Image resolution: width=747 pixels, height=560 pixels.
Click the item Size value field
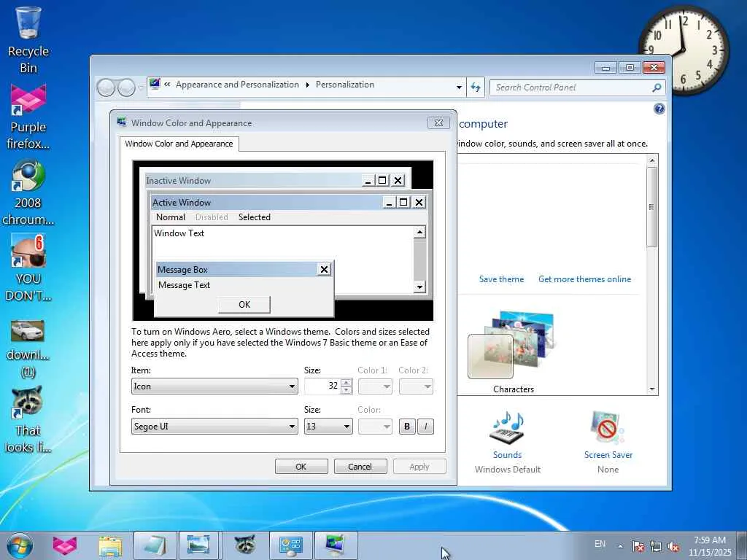pos(323,386)
